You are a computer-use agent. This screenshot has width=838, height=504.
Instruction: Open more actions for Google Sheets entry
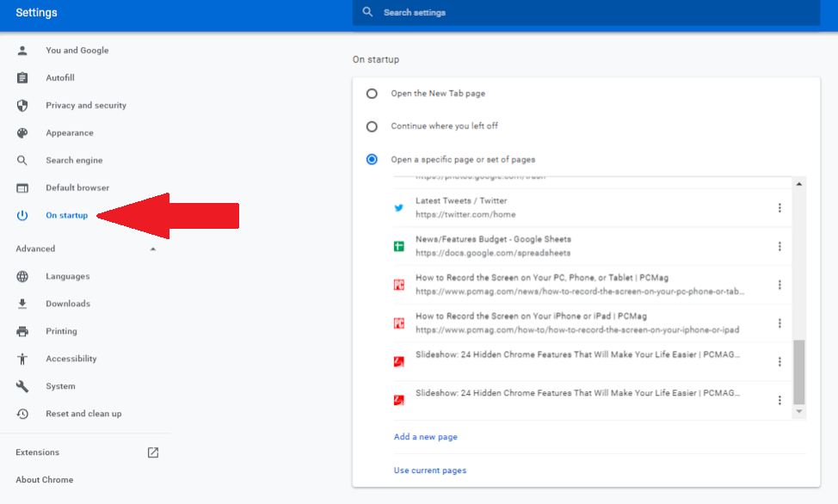779,247
